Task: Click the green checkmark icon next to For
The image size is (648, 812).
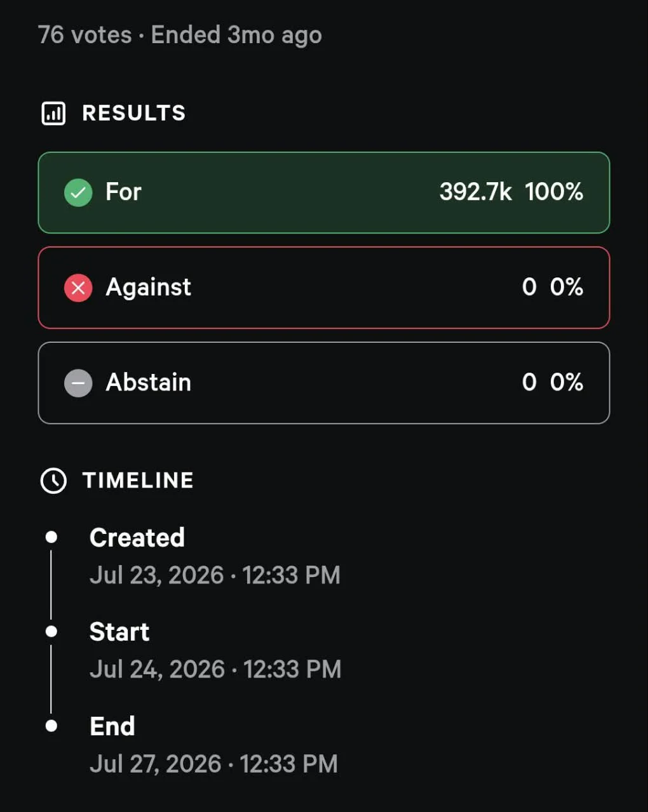Action: tap(78, 192)
